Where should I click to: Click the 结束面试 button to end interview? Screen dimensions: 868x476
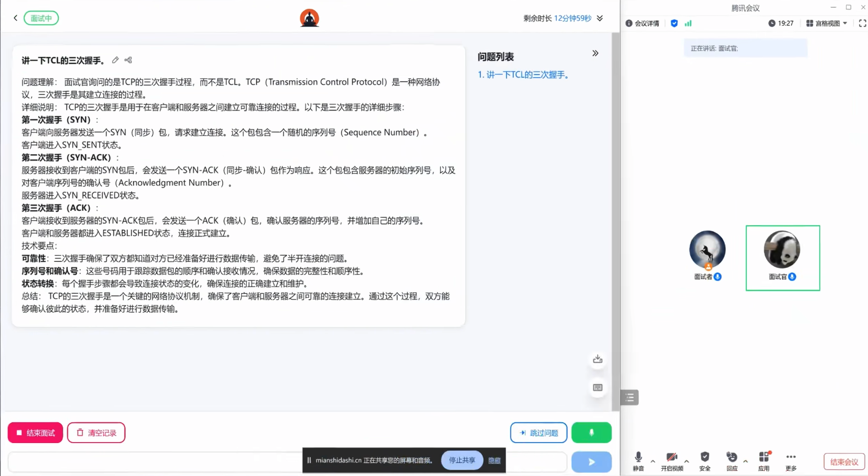(35, 432)
